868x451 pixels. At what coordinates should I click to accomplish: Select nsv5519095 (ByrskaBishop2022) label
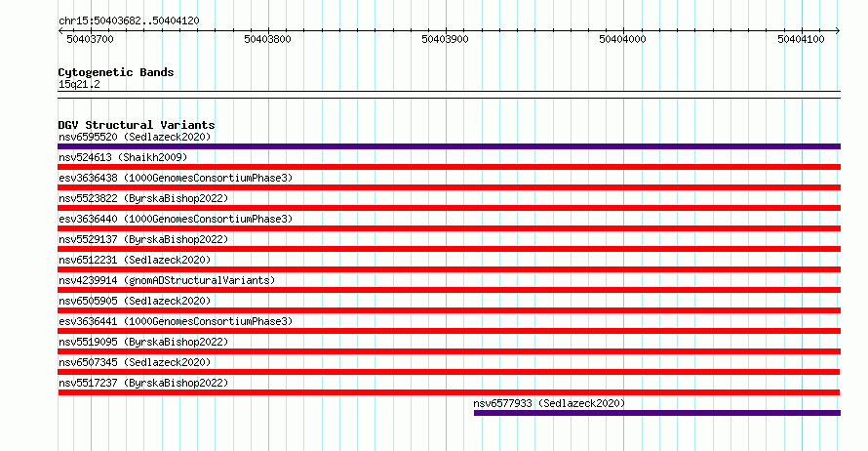click(143, 342)
